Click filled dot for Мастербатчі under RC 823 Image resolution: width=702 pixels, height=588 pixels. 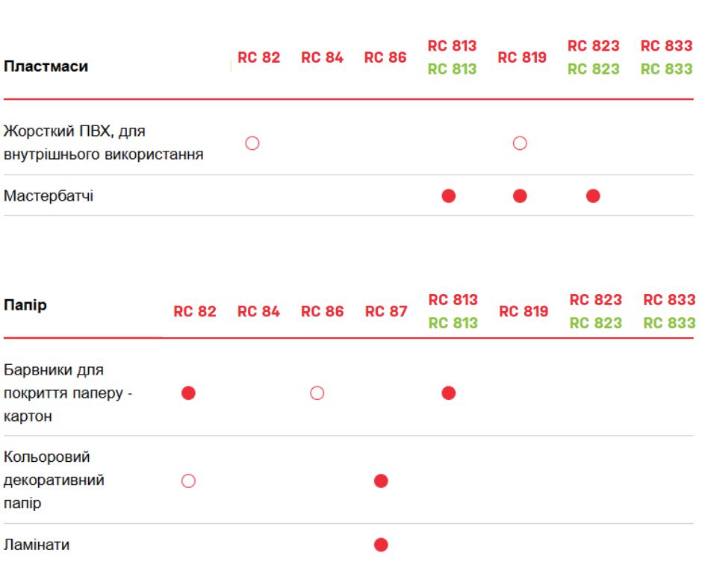pyautogui.click(x=593, y=196)
